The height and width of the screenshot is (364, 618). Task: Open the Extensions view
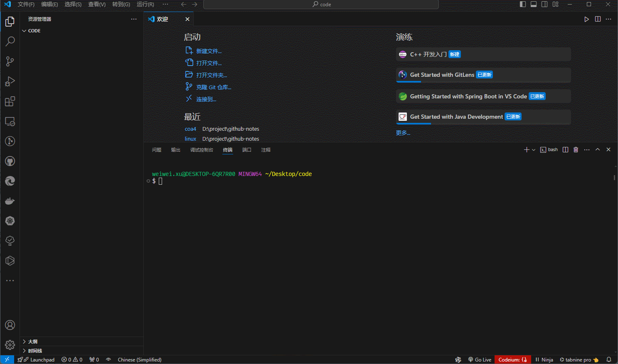coord(10,101)
